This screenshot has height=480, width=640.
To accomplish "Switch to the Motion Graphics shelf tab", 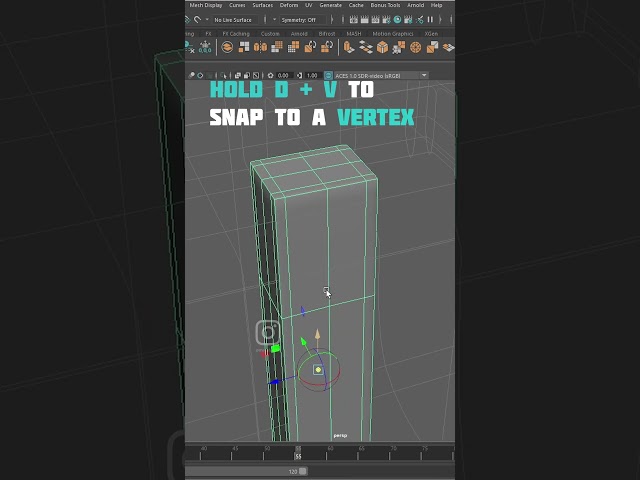I will tap(393, 34).
